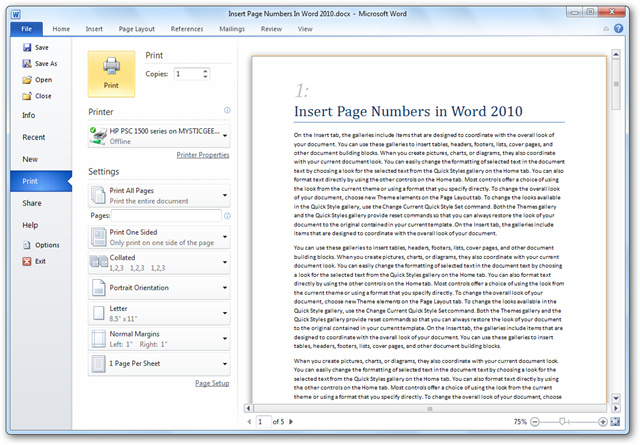This screenshot has width=640, height=445.
Task: Switch to the Home tab
Action: (x=61, y=29)
